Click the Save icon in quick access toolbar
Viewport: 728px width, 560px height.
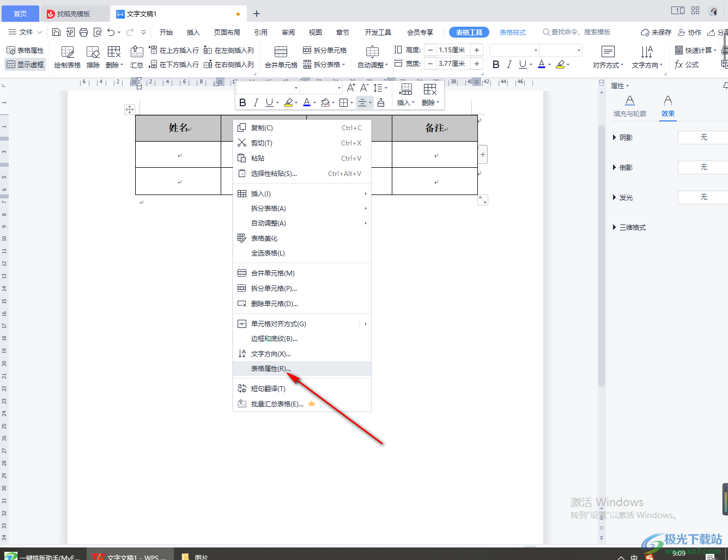[56, 32]
